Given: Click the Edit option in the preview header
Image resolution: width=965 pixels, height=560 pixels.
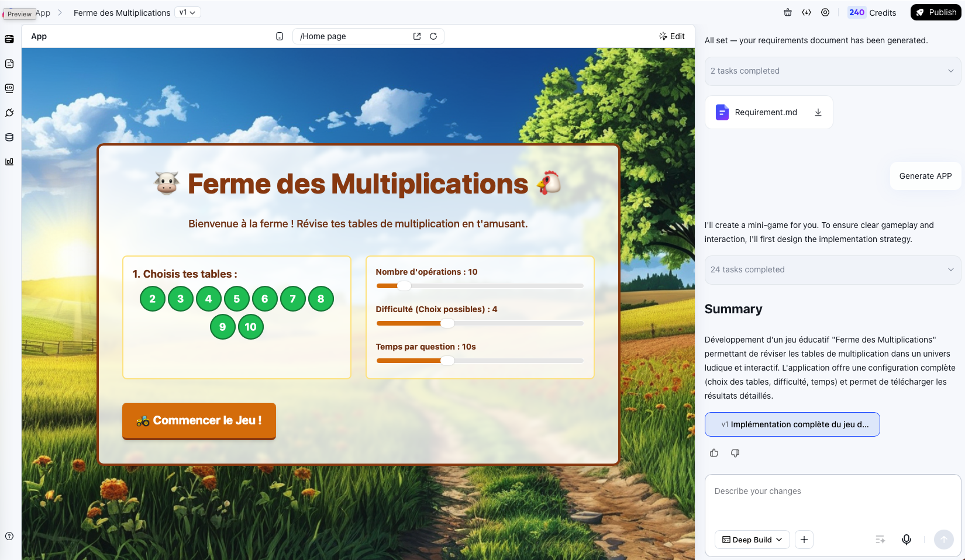Looking at the screenshot, I should coord(671,36).
